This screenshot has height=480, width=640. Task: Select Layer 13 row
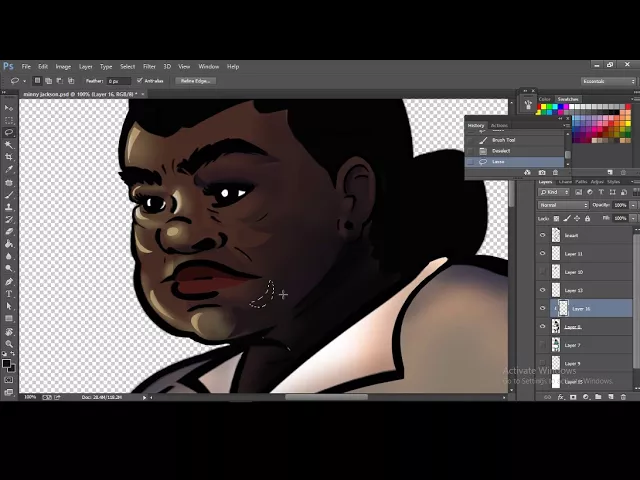click(585, 290)
